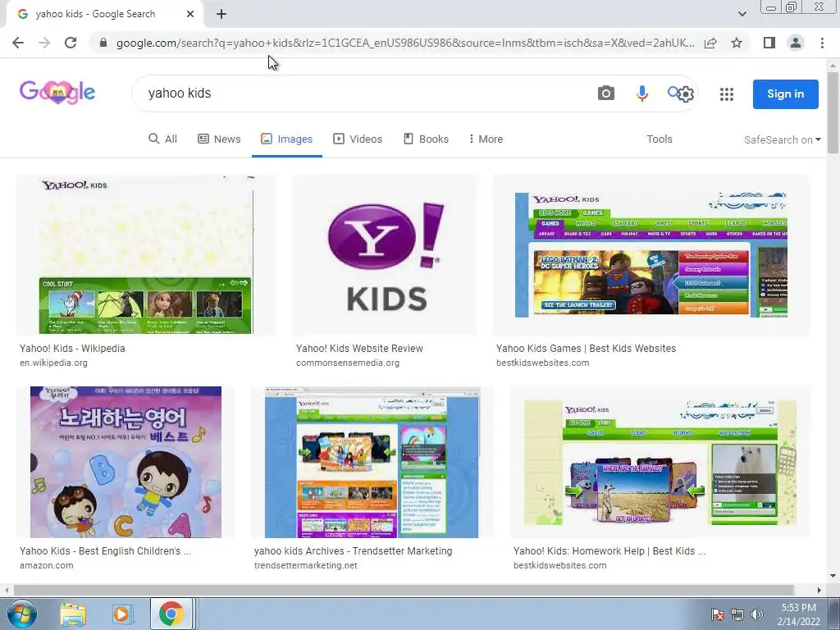The image size is (840, 630).
Task: Search by image camera icon
Action: (606, 94)
